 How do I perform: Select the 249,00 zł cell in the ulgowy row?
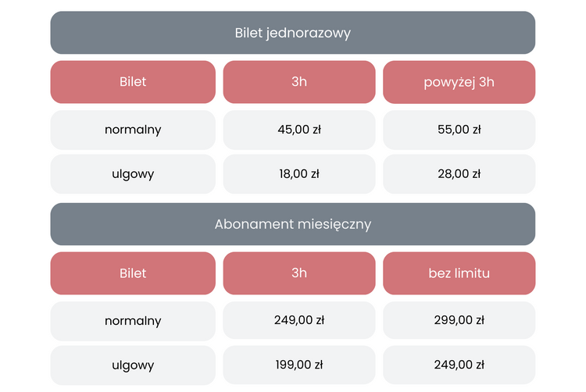(x=459, y=365)
